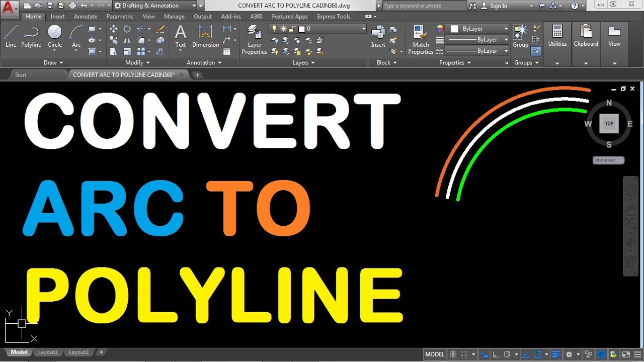Screen dimensions: 644x362
Task: Expand the Modify panel dropdown
Action: (x=137, y=63)
